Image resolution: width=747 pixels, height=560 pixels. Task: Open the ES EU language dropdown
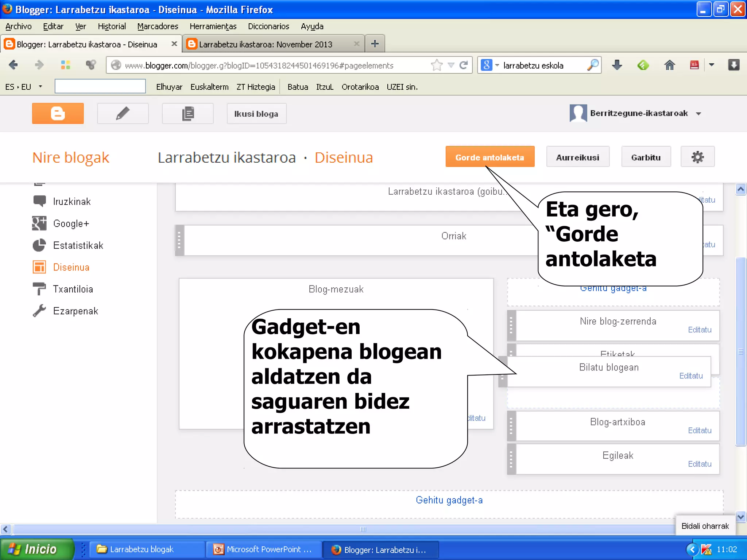tap(40, 87)
